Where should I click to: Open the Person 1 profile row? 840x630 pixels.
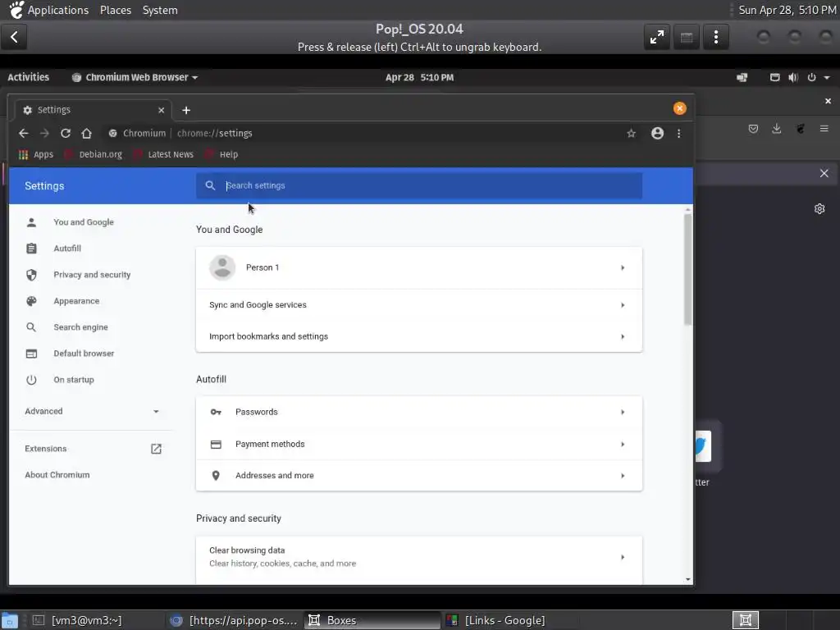pos(419,268)
